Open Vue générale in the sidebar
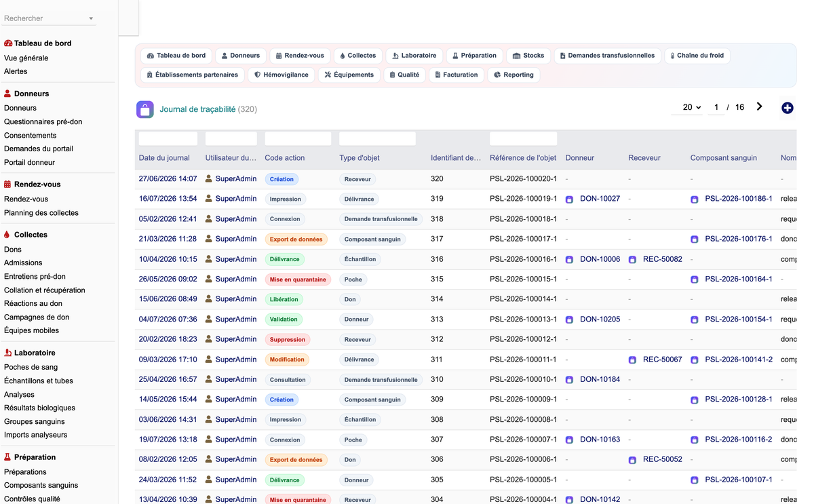Image resolution: width=814 pixels, height=504 pixels. (x=26, y=58)
